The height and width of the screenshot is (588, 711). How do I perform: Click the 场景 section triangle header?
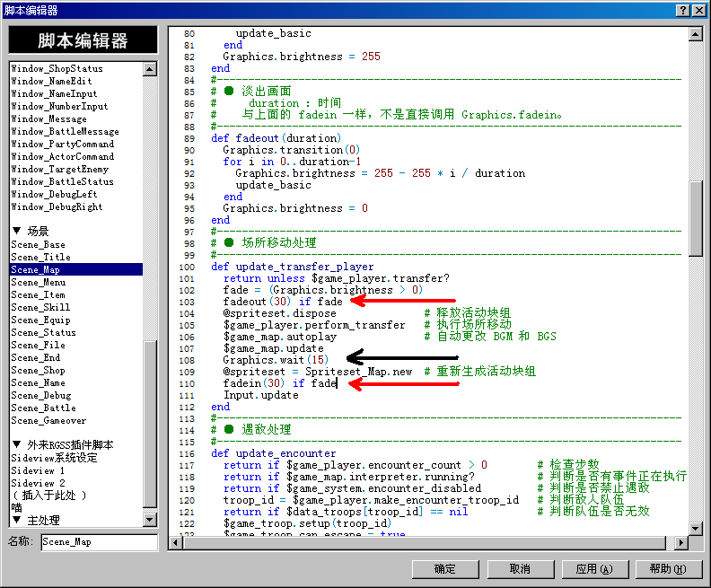30,232
